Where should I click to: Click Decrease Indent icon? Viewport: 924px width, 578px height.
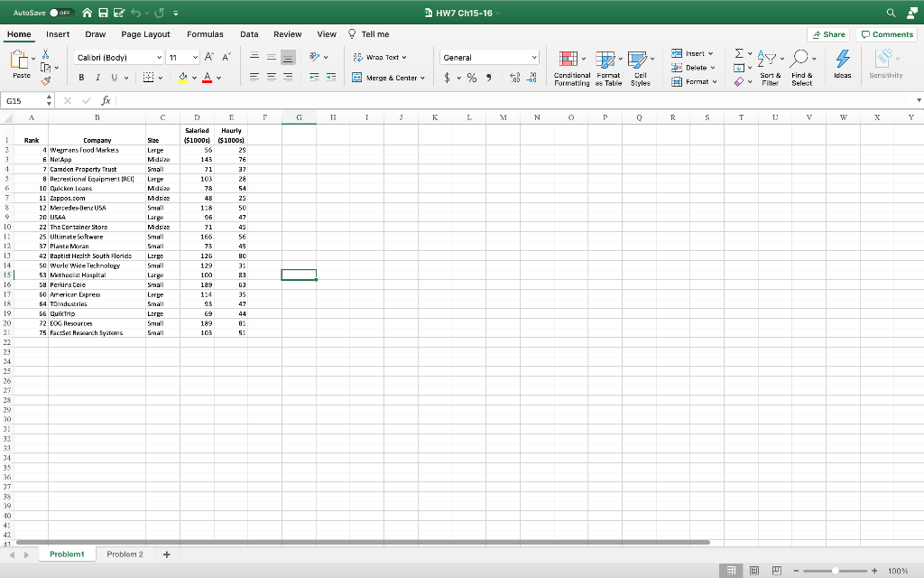[314, 78]
